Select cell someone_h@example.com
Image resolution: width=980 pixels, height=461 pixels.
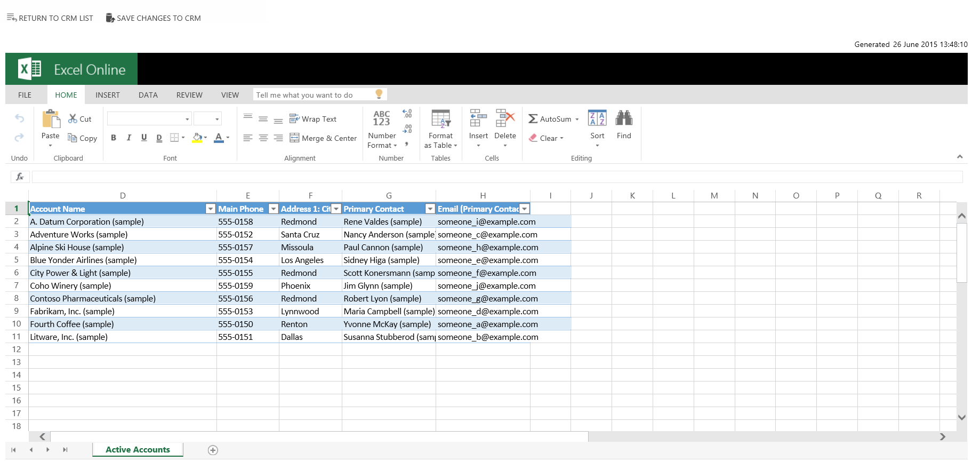click(483, 247)
